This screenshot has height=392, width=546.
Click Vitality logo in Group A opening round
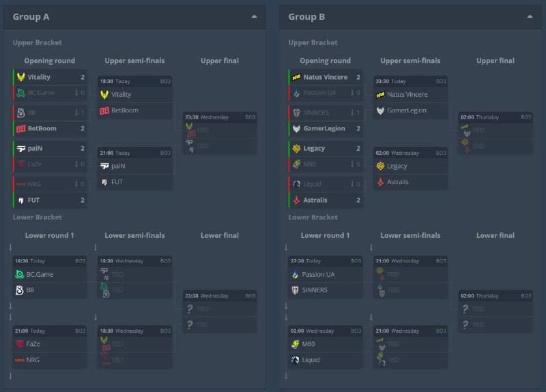tap(21, 77)
